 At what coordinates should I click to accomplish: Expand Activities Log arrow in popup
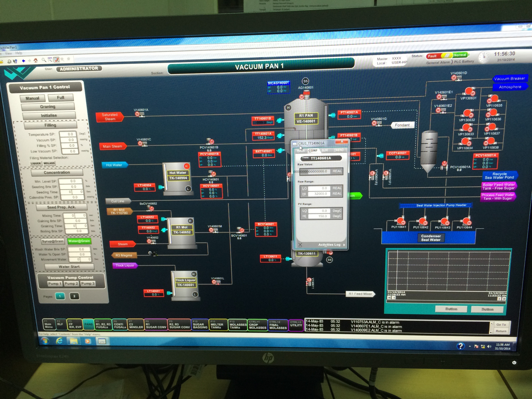(344, 245)
